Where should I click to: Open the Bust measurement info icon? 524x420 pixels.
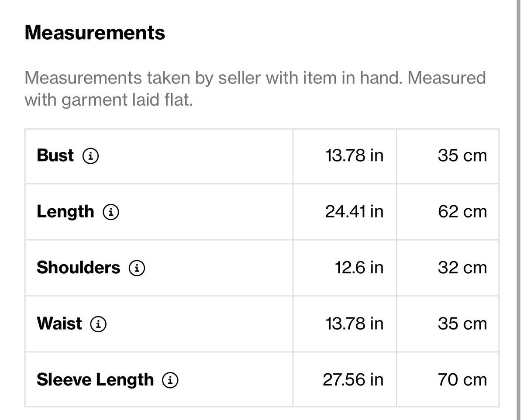tap(91, 155)
